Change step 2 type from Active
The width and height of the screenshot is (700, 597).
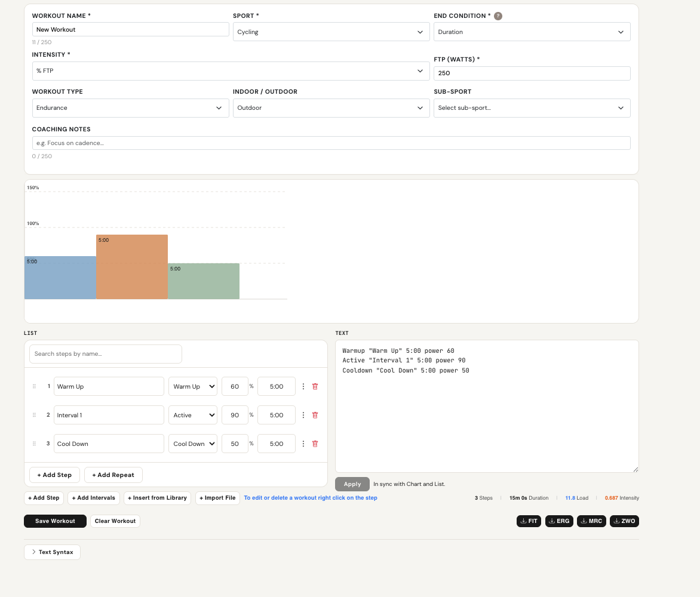point(193,415)
